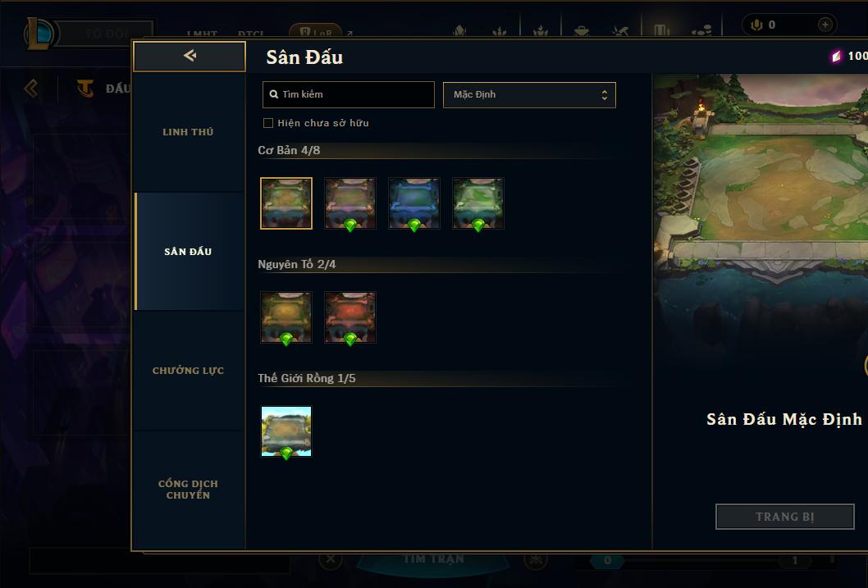The height and width of the screenshot is (588, 868).
Task: Switch to the Linh Thú tab
Action: pos(189,132)
